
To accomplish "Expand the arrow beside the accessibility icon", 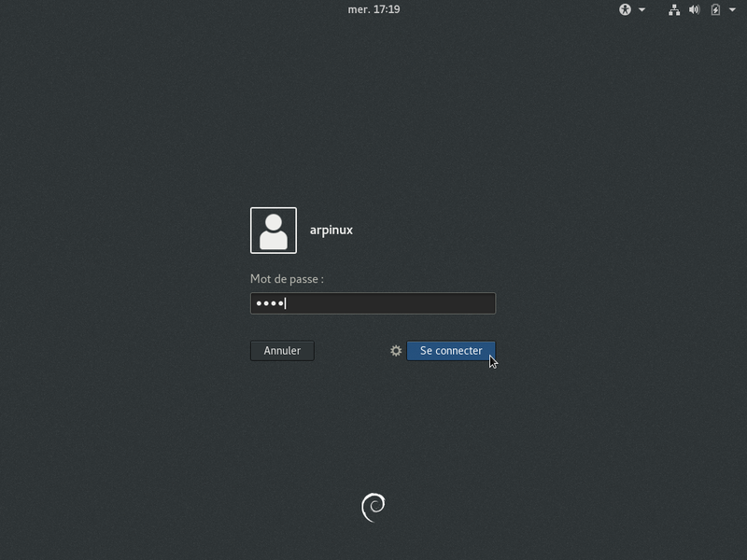I will [641, 9].
